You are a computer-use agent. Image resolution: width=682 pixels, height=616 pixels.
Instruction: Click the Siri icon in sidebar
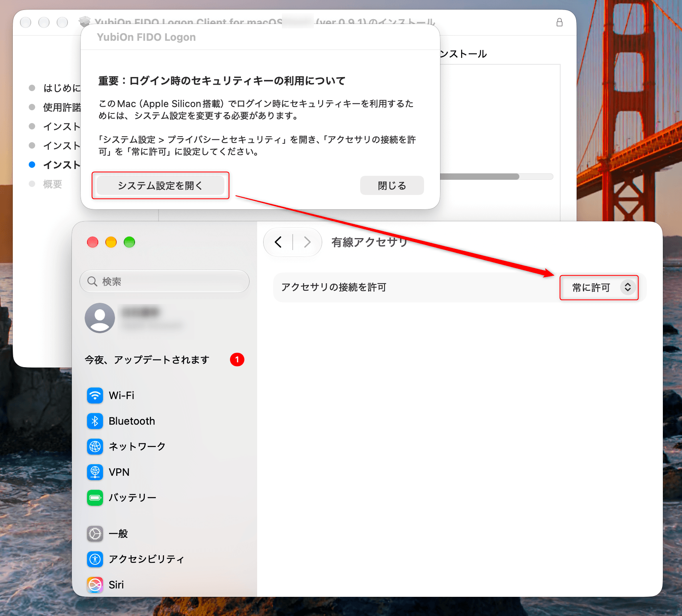click(95, 585)
